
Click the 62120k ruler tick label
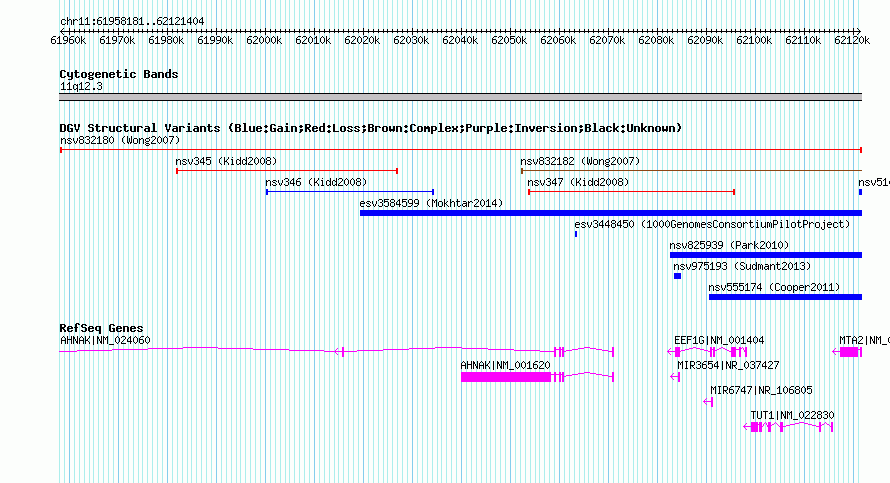coord(852,40)
